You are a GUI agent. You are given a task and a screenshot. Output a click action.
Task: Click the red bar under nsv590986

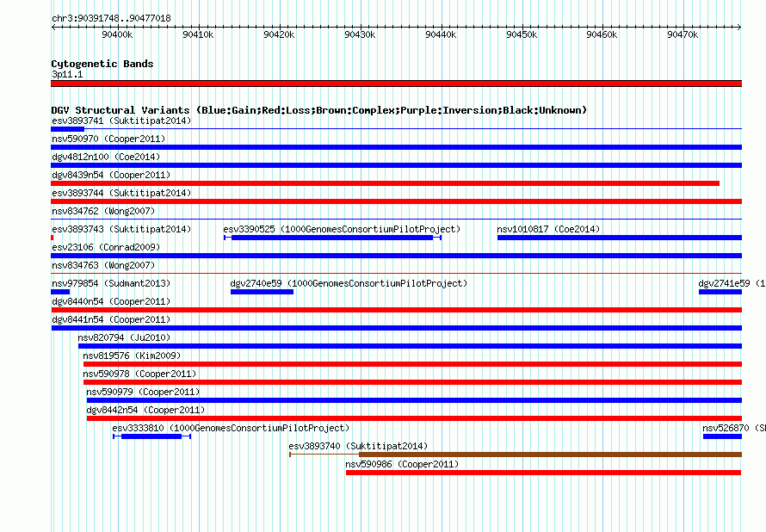pyautogui.click(x=544, y=473)
